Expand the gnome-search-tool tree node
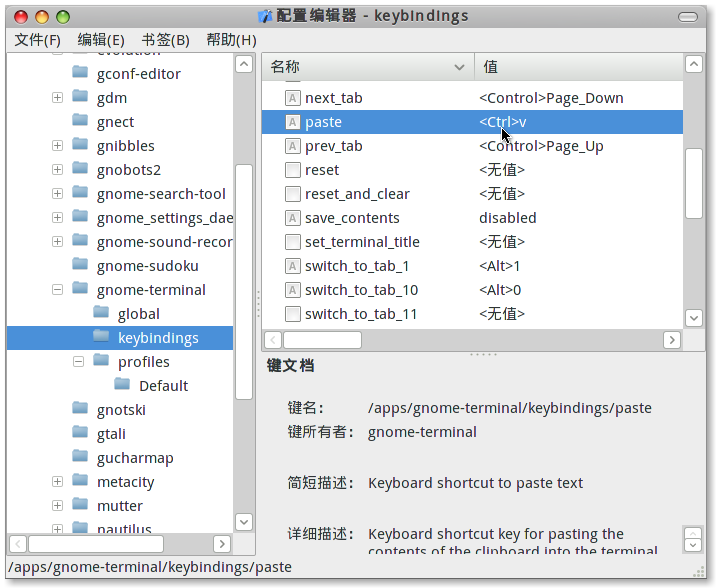Viewport: 716px width, 588px height. [58, 194]
